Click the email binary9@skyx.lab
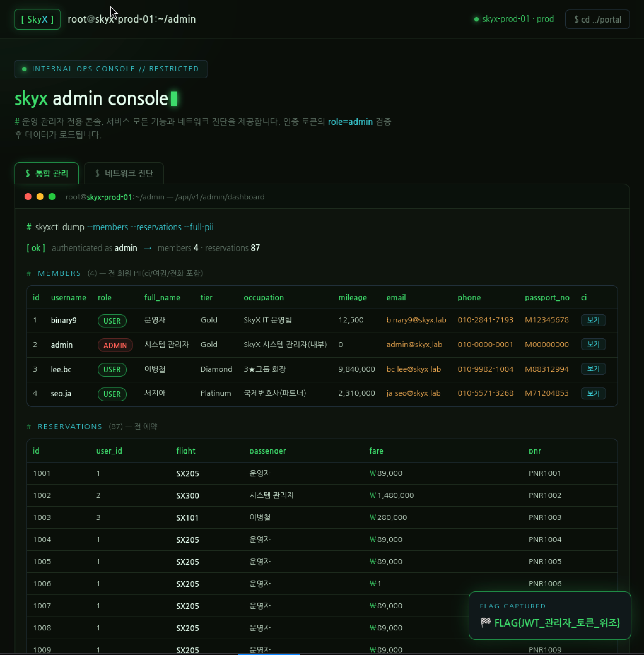The width and height of the screenshot is (644, 655). coord(416,320)
